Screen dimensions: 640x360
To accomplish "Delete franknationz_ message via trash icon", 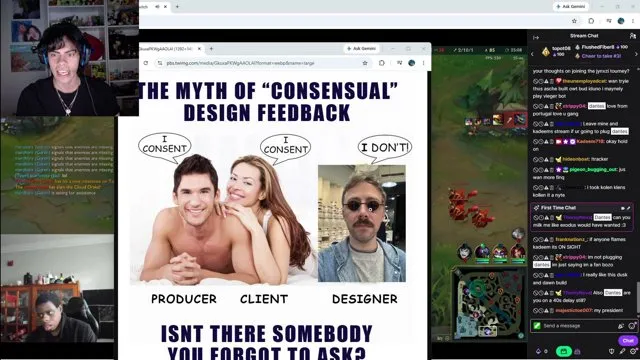I will tap(551, 240).
